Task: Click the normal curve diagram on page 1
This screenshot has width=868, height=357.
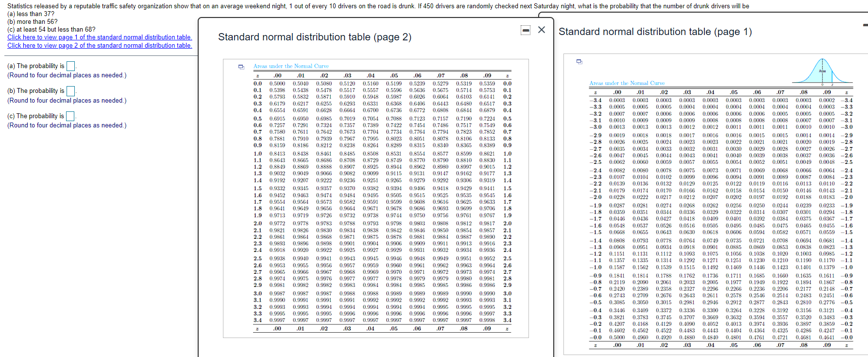Action: [822, 71]
